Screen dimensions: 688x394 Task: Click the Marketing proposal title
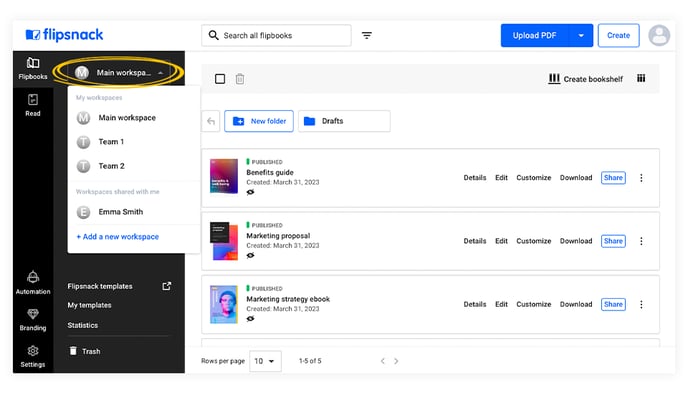[278, 236]
